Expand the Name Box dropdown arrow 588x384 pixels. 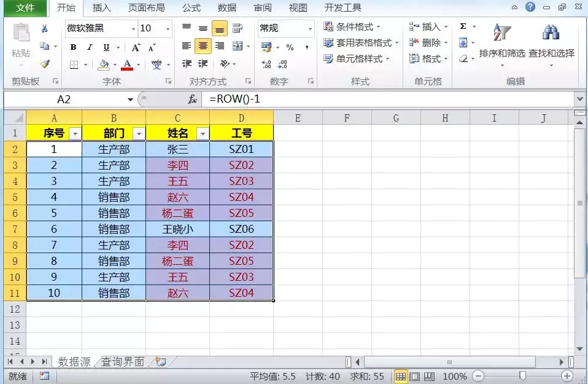click(x=130, y=100)
